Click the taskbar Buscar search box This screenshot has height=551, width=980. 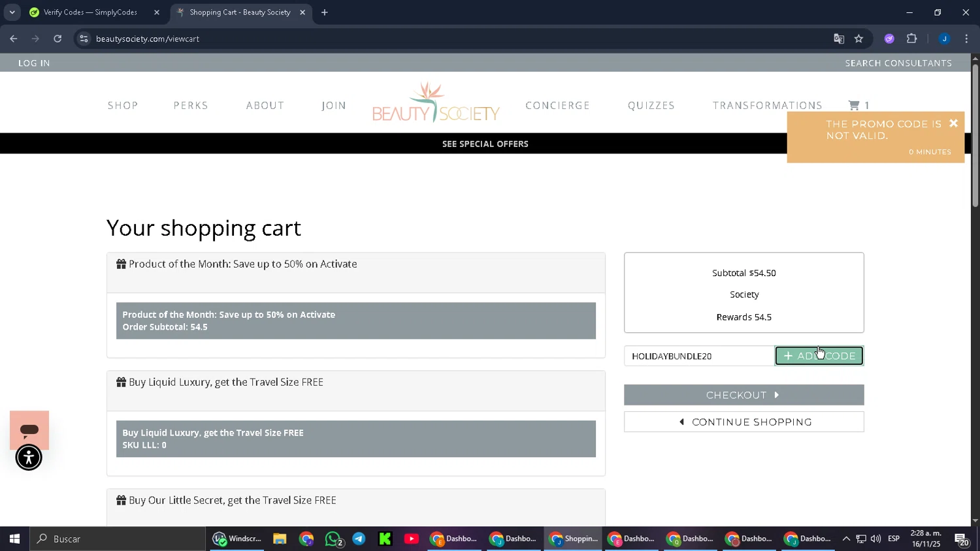(x=118, y=539)
